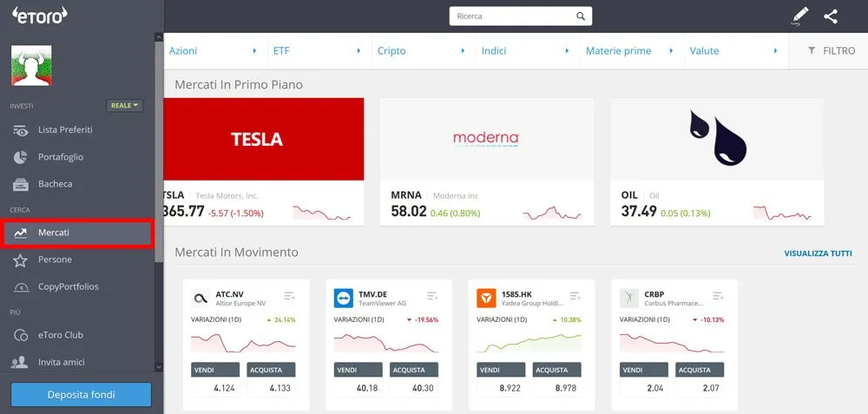Click the OIL price 37.49
Screen dimensions: 868x414
point(639,212)
